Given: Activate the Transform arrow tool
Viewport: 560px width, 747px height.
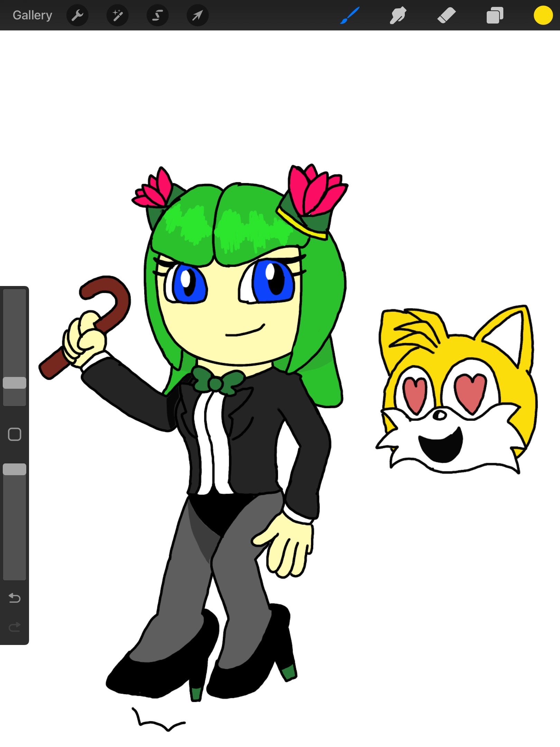Looking at the screenshot, I should pos(198,15).
